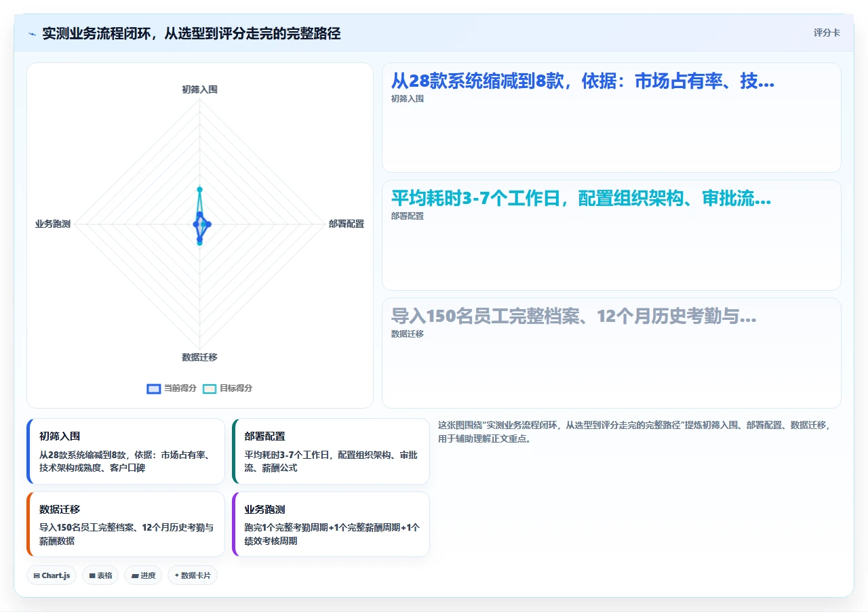This screenshot has height=612, width=868.
Task: Click the text 跑完1个完整考勤周期 in 业务跑测 card
Action: point(286,527)
